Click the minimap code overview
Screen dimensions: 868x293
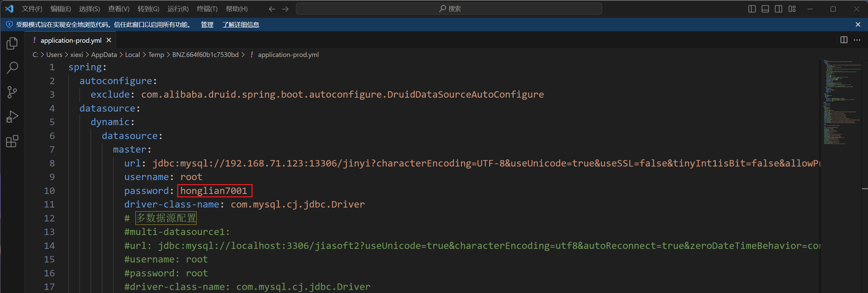tap(842, 102)
